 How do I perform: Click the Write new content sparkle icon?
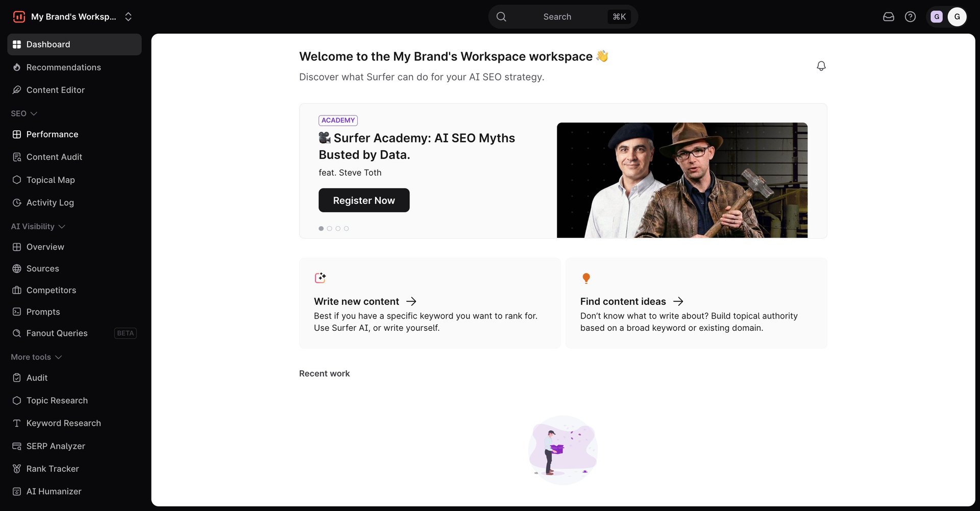click(x=320, y=278)
